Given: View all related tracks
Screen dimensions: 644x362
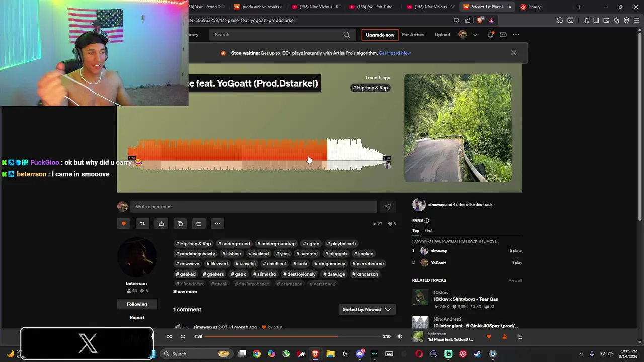Looking at the screenshot, I should [515, 280].
